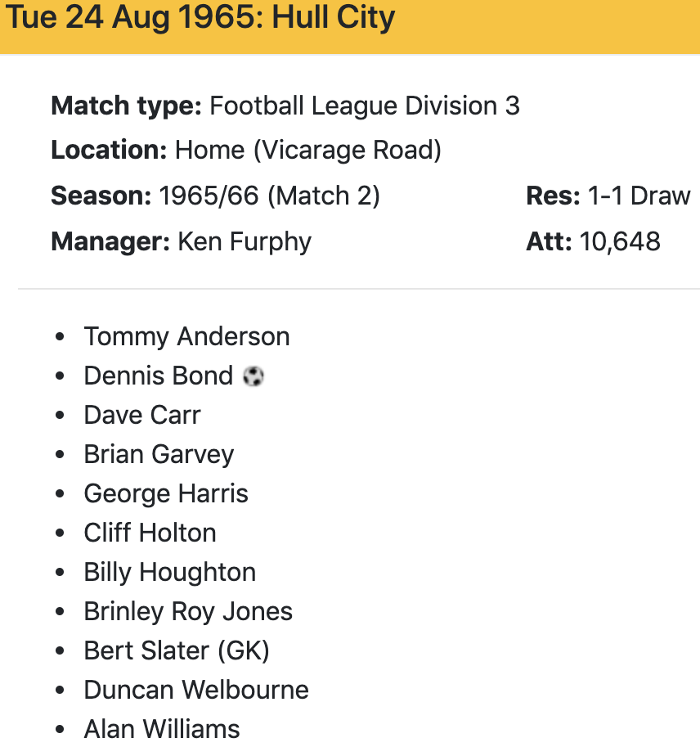This screenshot has width=700, height=756.
Task: Choose George Harris from the list
Action: point(166,493)
